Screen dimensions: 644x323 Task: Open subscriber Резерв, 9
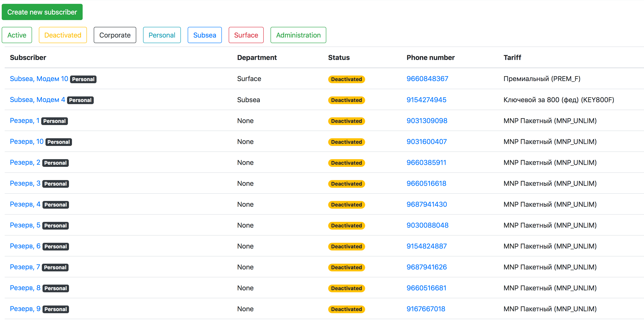[x=25, y=309]
